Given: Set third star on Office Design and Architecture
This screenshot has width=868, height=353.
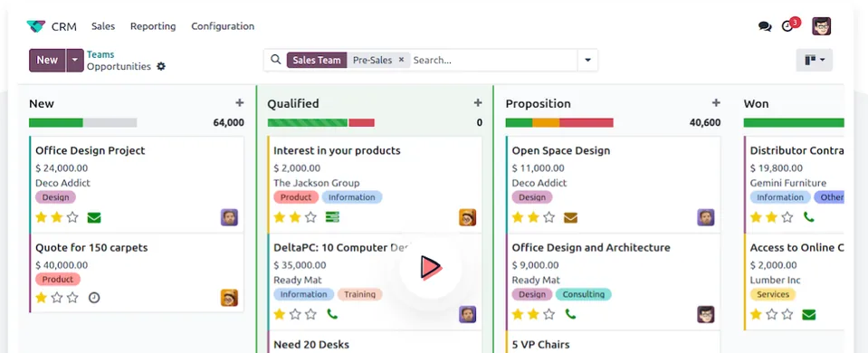Looking at the screenshot, I should [548, 314].
